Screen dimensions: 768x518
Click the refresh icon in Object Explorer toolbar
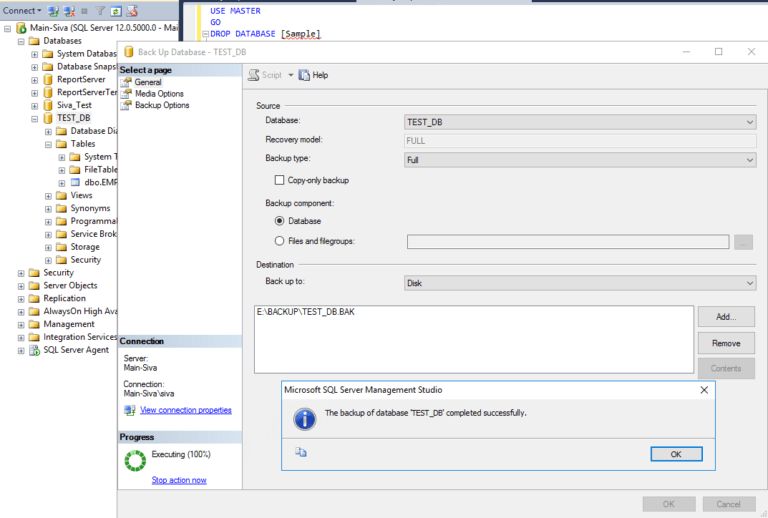117,11
